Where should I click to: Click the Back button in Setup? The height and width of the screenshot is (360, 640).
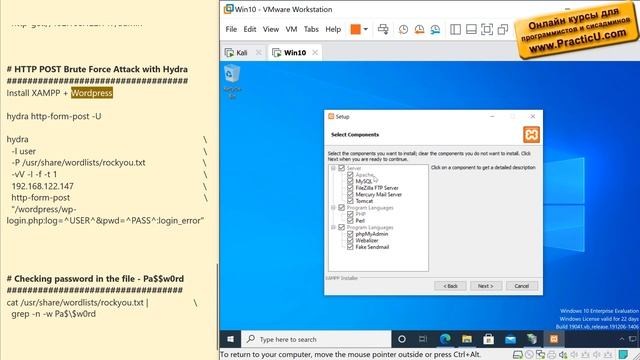(x=450, y=286)
